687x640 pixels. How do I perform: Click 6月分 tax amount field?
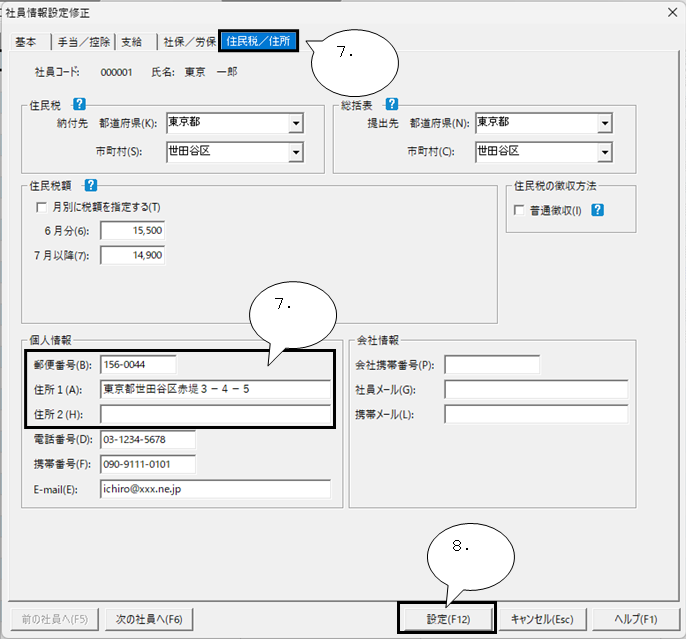[x=132, y=230]
